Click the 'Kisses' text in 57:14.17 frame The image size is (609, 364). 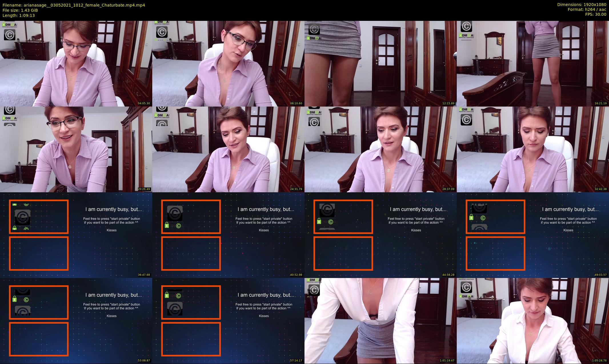[264, 316]
